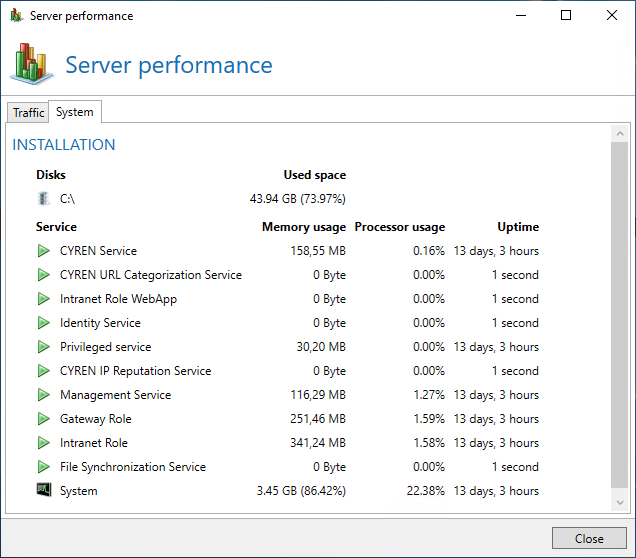Click the System monitor icon

pos(44,490)
